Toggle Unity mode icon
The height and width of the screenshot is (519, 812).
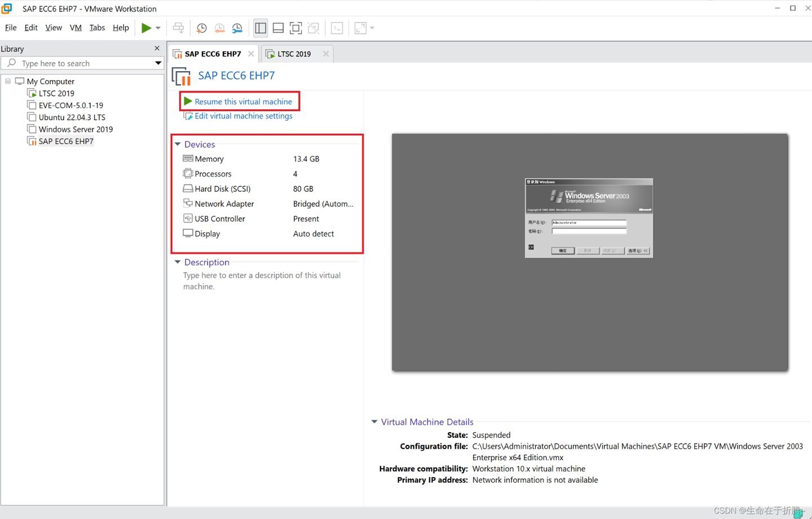[314, 28]
